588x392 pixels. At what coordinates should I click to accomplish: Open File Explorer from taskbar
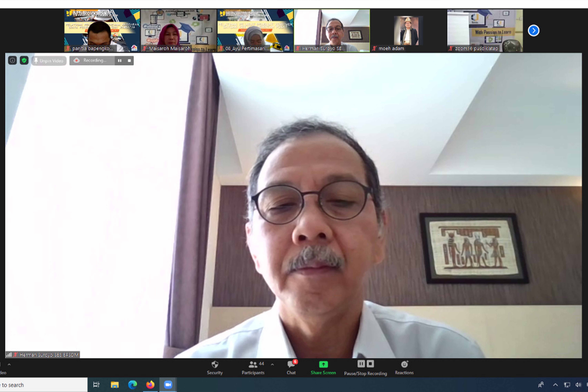click(115, 385)
